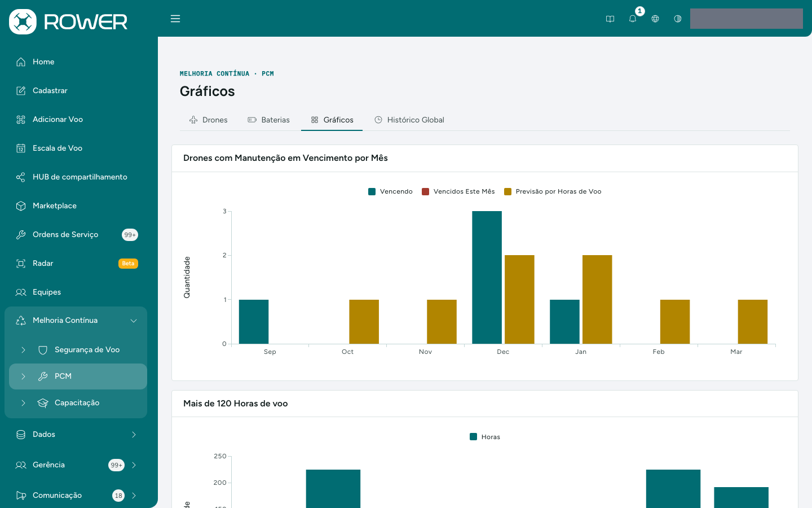This screenshot has height=508, width=812.
Task: Open HUB de compartilhamento
Action: (x=80, y=177)
